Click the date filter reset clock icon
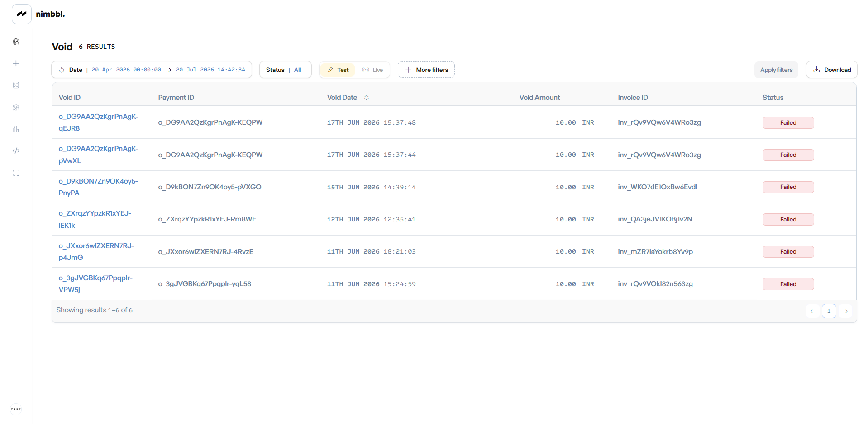 [62, 70]
